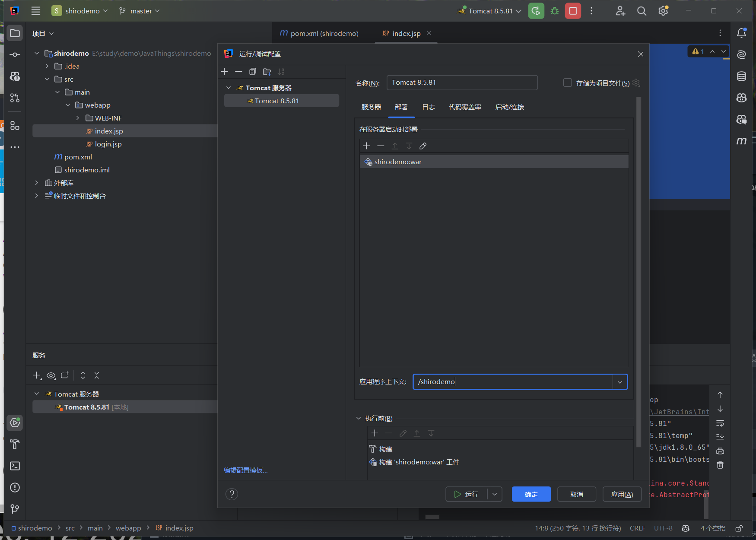Confirm with the blue OK button
Screen dimensions: 756x540
point(531,494)
